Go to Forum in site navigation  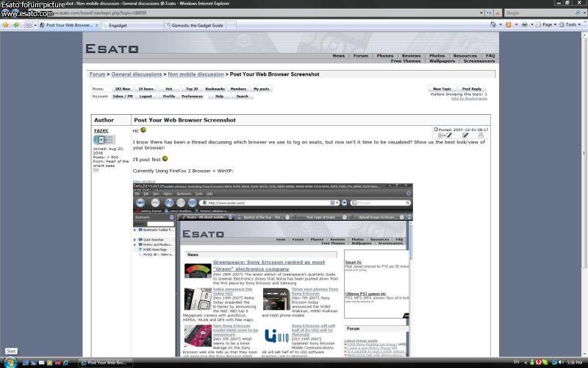click(x=360, y=56)
